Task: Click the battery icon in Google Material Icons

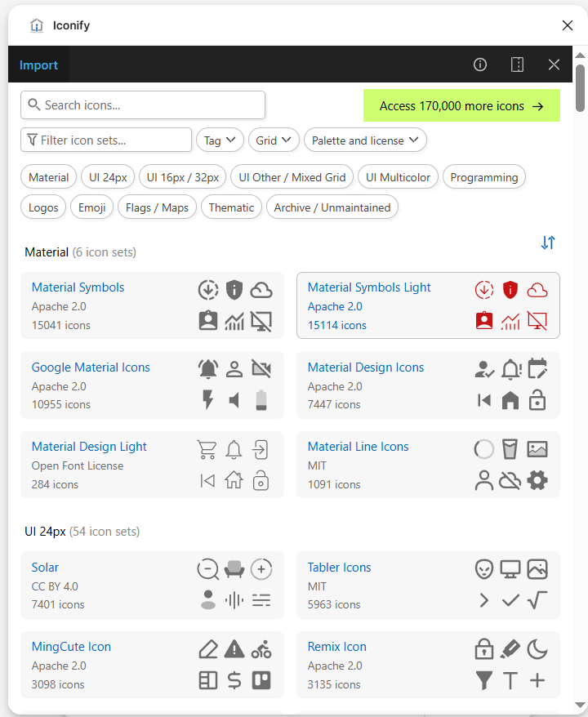Action: point(261,400)
